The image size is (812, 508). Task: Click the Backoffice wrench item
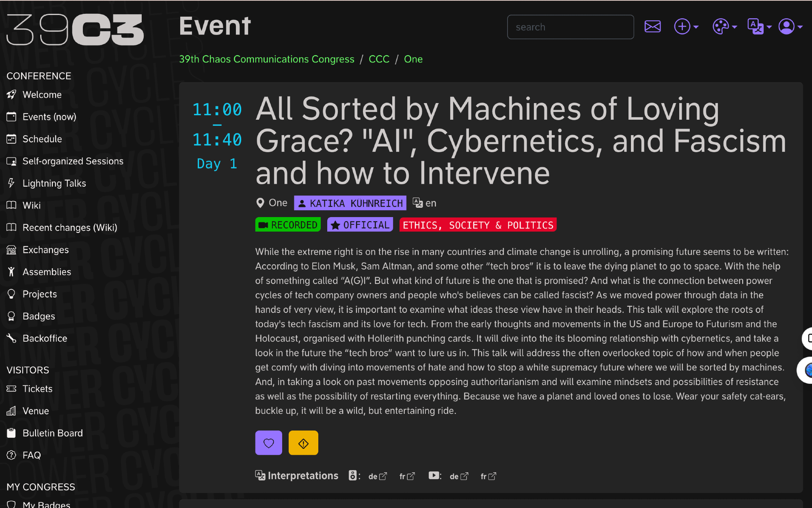[x=45, y=338]
